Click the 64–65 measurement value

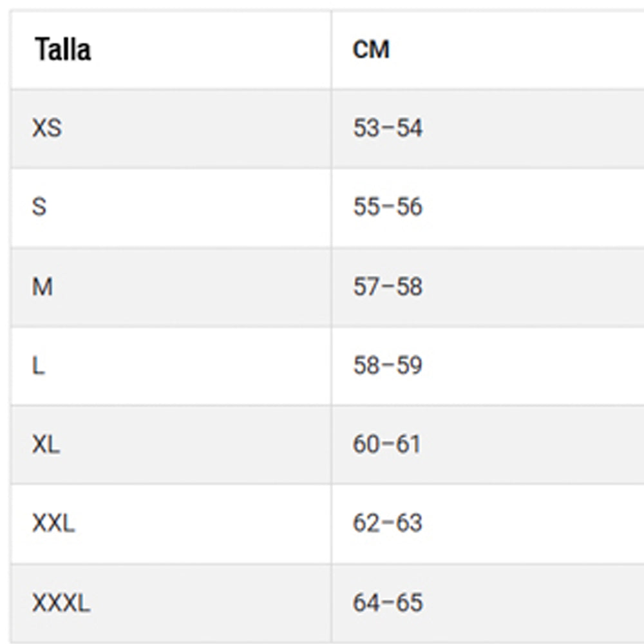tap(388, 603)
